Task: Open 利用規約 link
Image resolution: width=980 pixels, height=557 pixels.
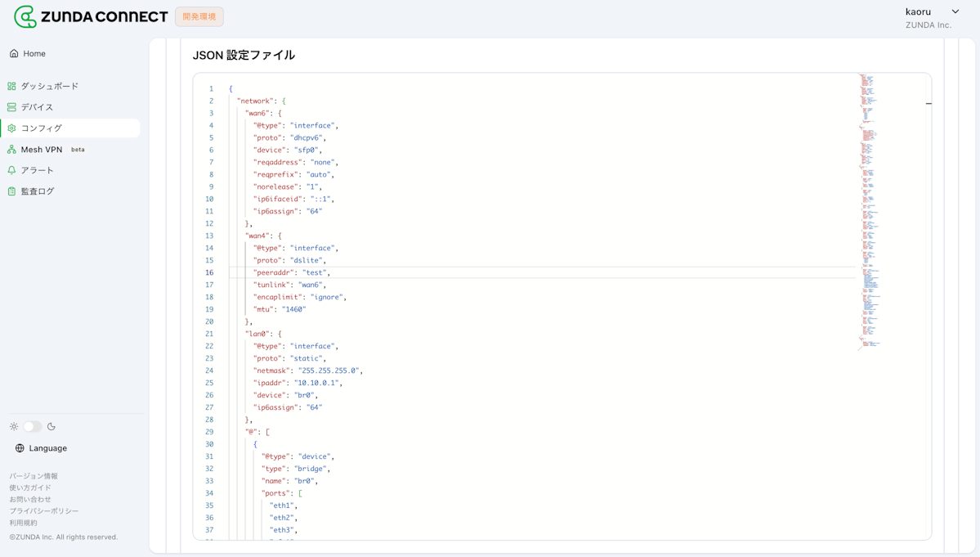Action: click(x=23, y=523)
